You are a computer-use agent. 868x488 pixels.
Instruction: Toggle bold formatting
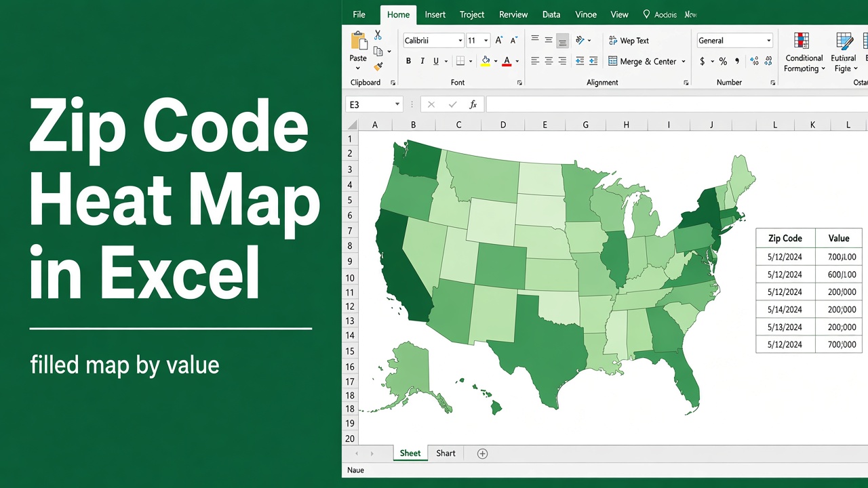coord(408,61)
